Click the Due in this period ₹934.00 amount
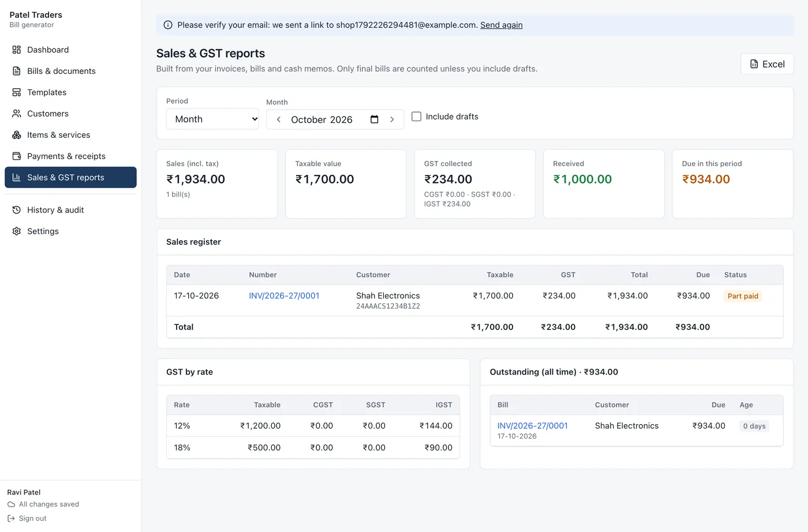 [706, 179]
